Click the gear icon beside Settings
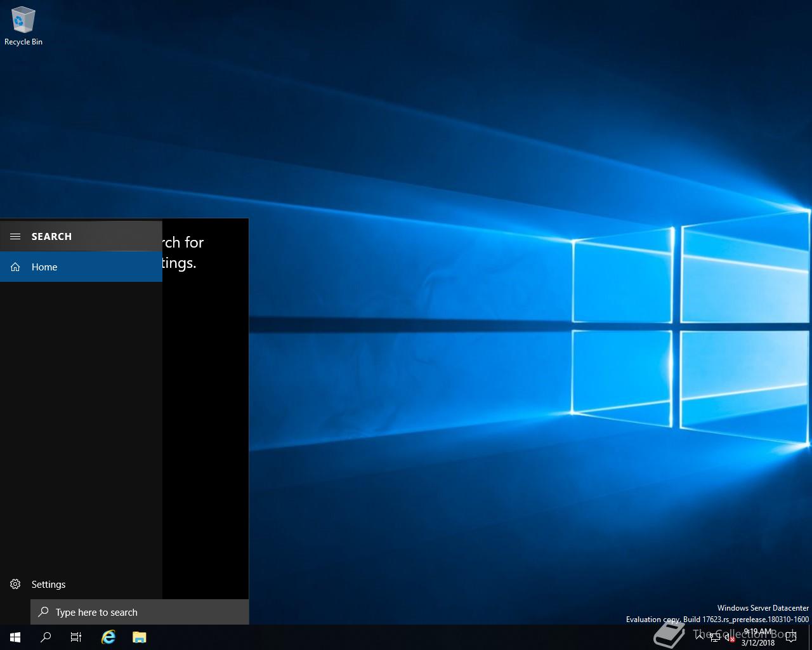 15,584
